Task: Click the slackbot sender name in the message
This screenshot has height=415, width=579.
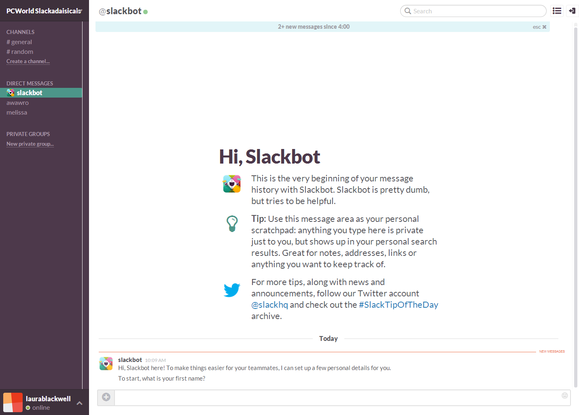Action: (130, 360)
